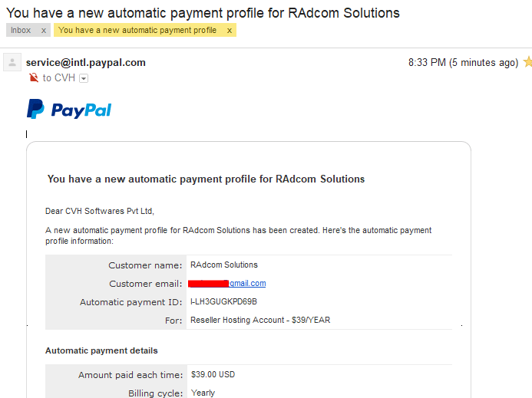The image size is (532, 398).
Task: Open the Inbox label
Action: (21, 30)
